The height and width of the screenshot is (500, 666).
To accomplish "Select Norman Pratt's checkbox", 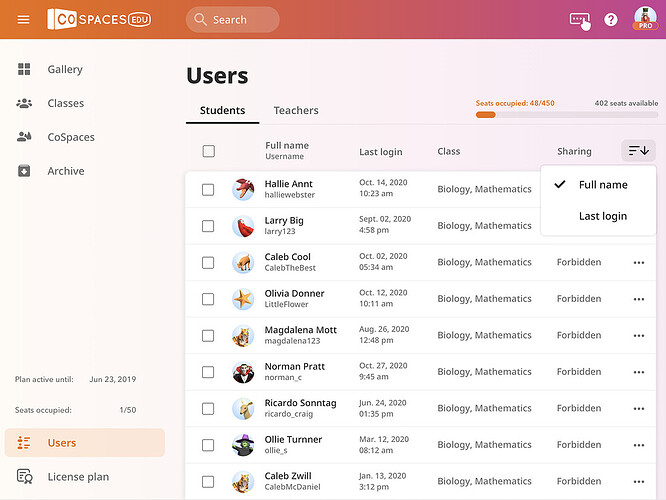I will (208, 372).
